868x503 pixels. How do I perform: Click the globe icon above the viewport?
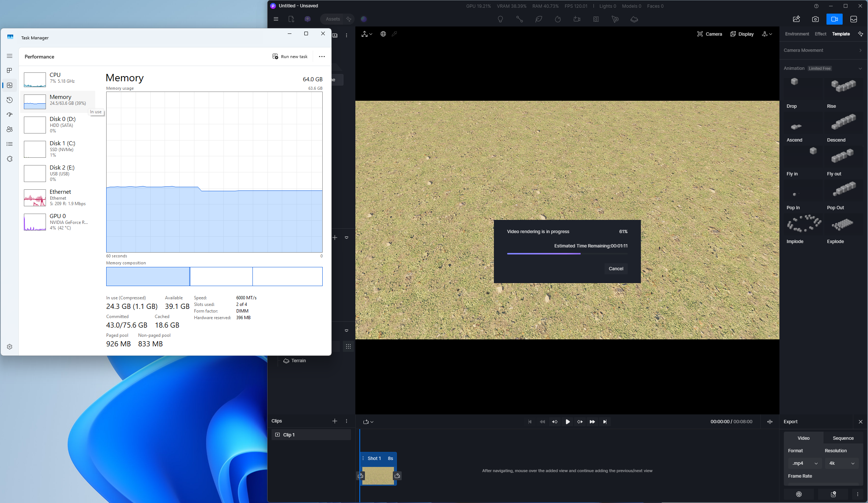tap(383, 34)
